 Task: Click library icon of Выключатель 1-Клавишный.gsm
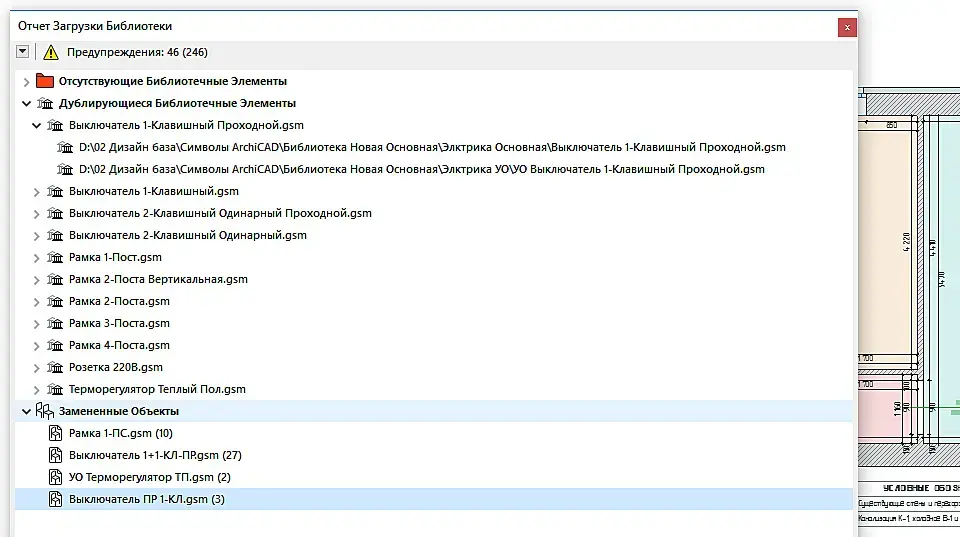click(x=55, y=191)
